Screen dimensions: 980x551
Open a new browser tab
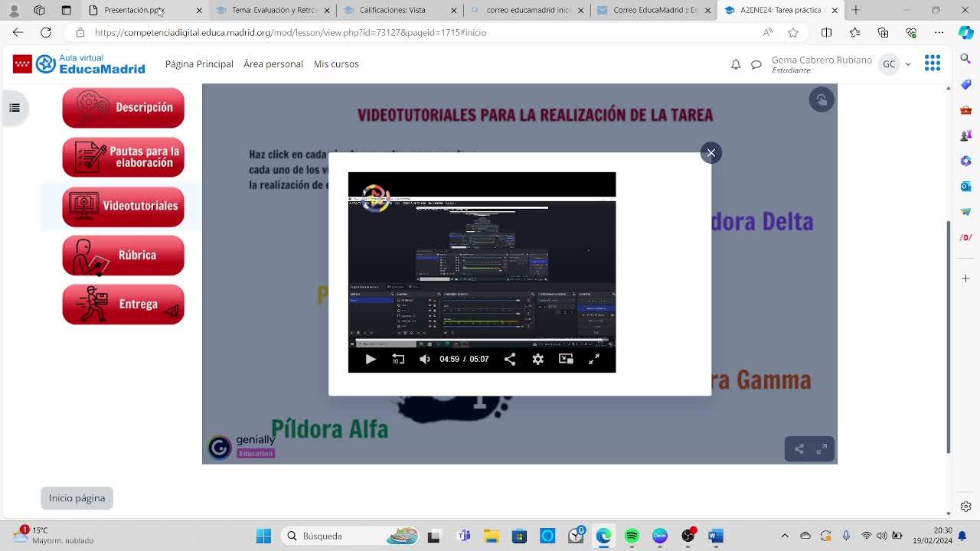coord(856,10)
